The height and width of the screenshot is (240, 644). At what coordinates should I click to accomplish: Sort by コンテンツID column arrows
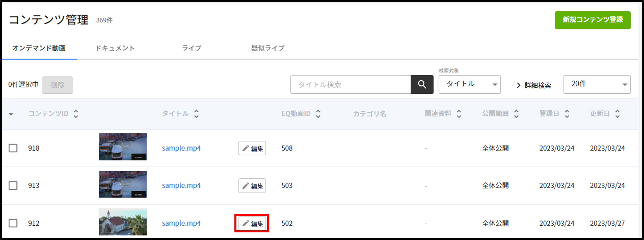76,114
